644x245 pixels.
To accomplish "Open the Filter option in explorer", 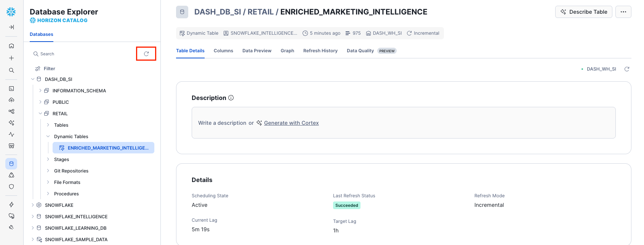I will 49,69.
